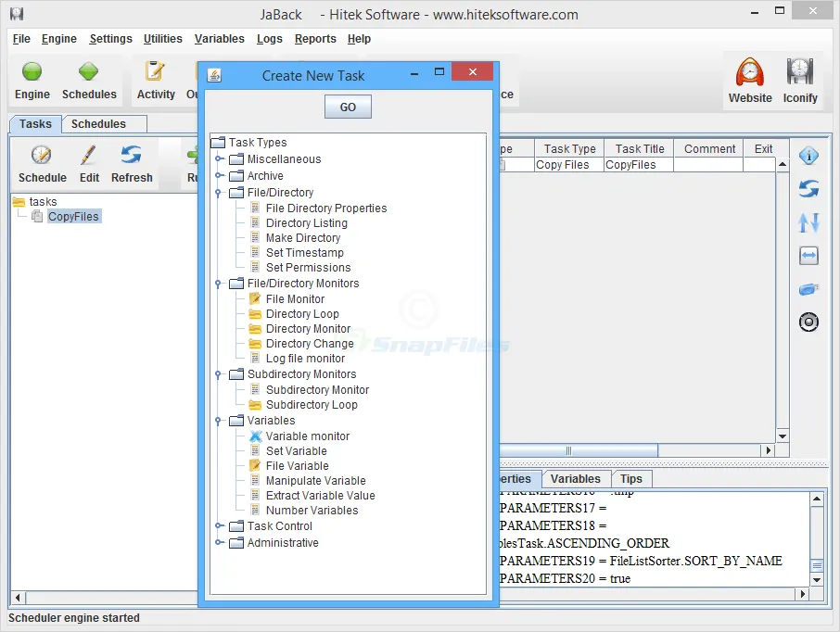Select Directory Listing task type
840x632 pixels.
tap(307, 223)
